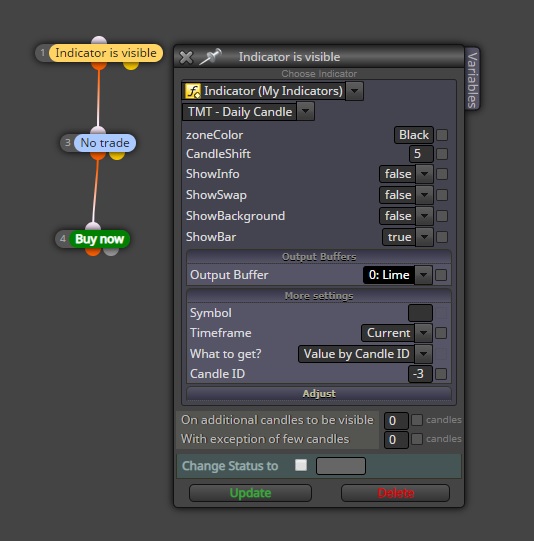Collapse the Output Buffers section header
The image size is (534, 541).
coord(319,257)
